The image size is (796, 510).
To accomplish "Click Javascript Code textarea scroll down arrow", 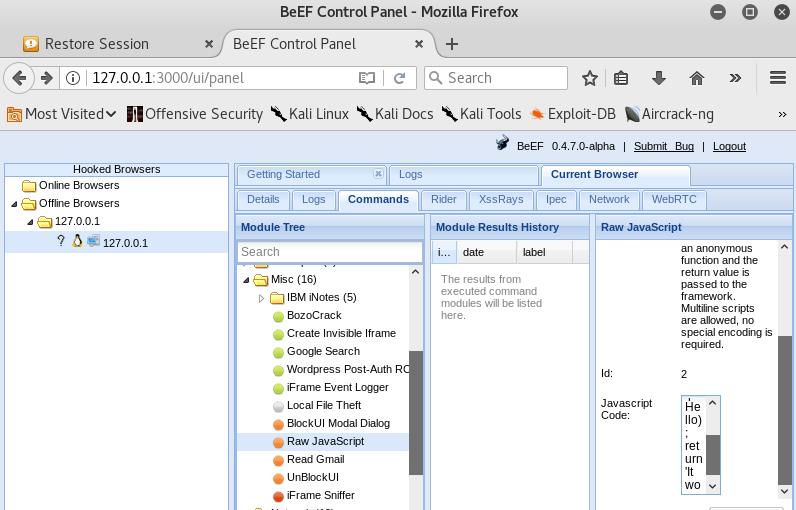I will (713, 486).
